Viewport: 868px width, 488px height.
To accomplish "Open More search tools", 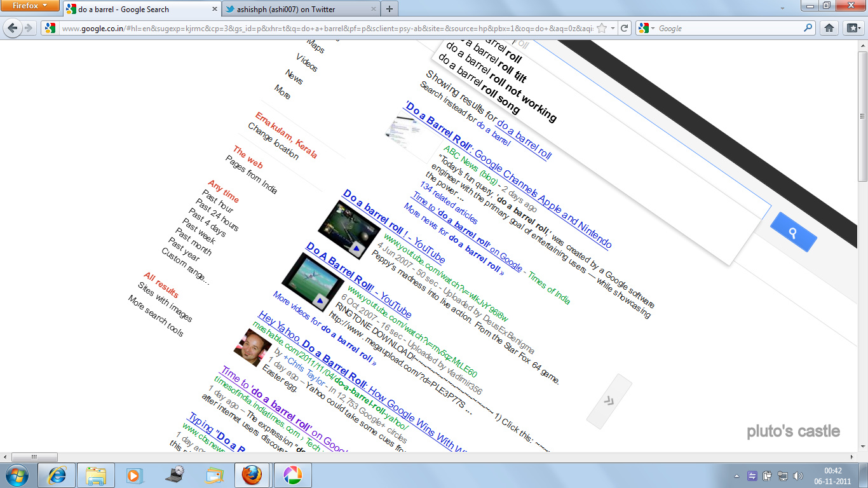I will click(156, 316).
